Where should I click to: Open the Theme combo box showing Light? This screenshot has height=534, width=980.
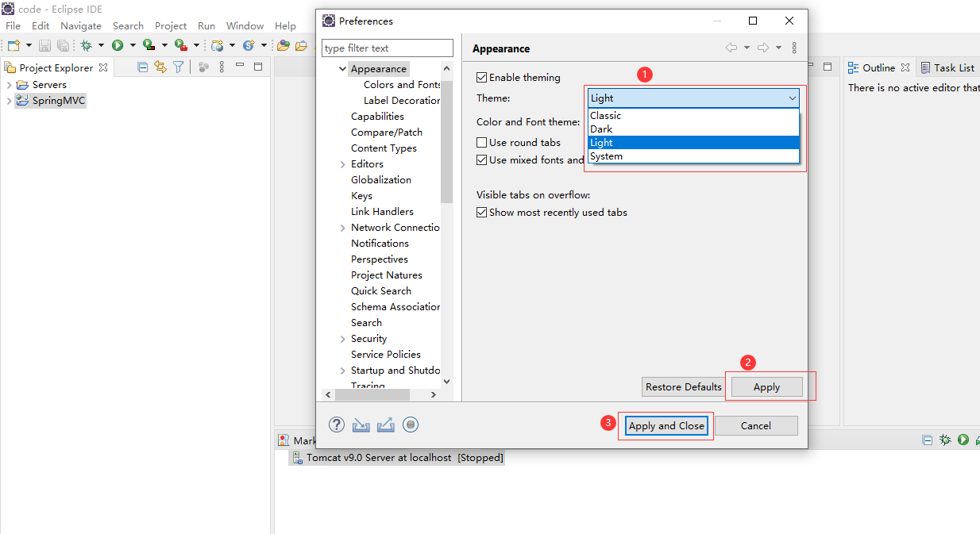tap(693, 98)
